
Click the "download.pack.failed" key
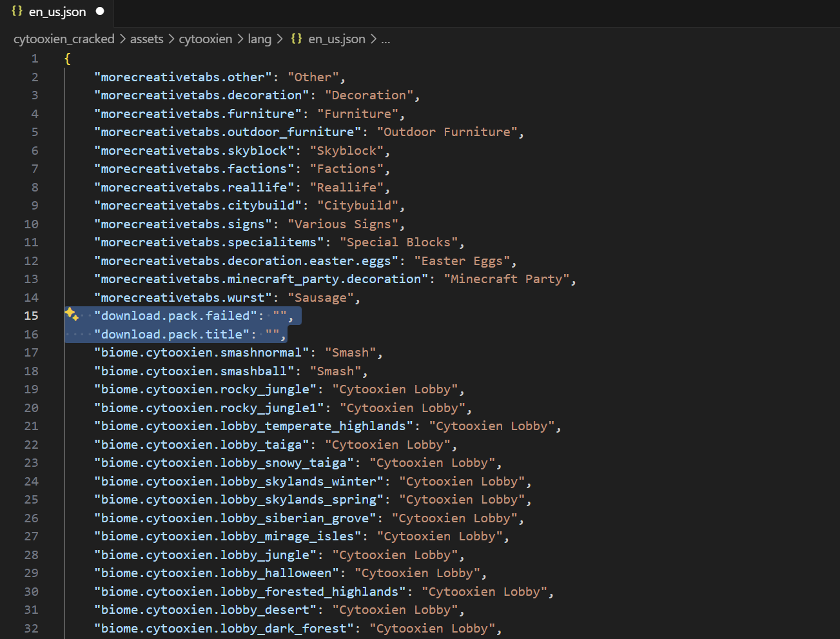coord(175,315)
